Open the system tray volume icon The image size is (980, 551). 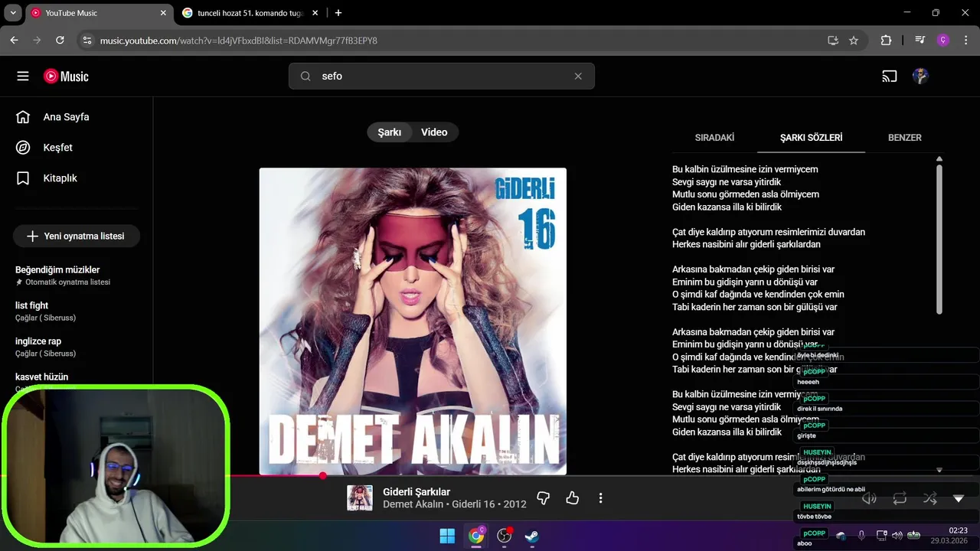pos(897,536)
